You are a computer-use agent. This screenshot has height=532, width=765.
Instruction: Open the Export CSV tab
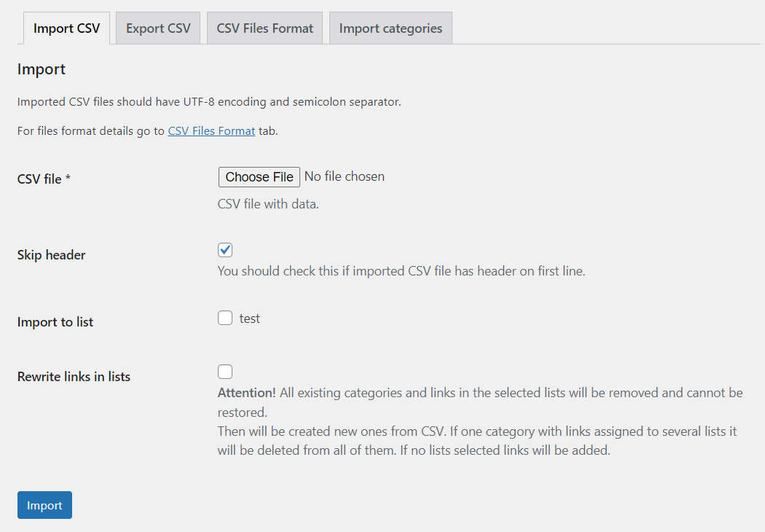coord(158,28)
